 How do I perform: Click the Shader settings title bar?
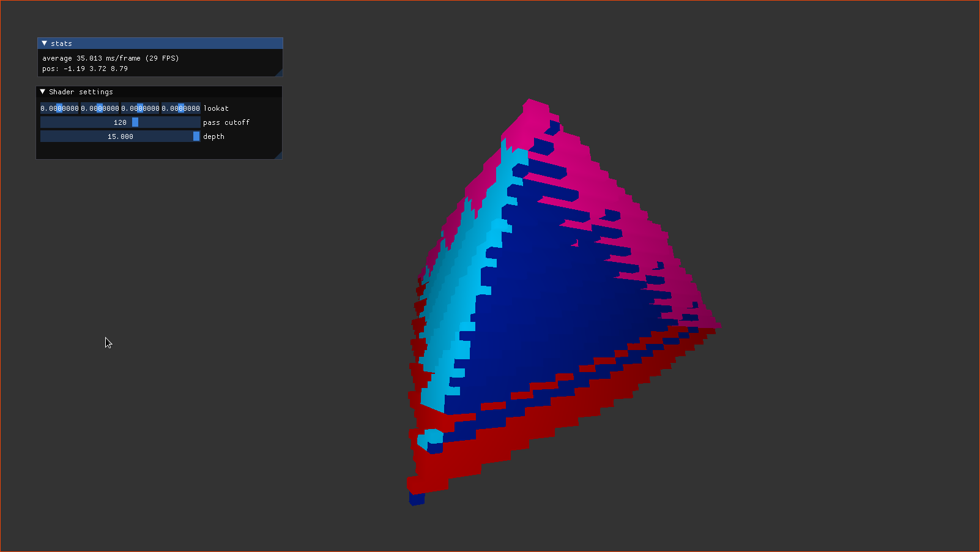pos(159,91)
